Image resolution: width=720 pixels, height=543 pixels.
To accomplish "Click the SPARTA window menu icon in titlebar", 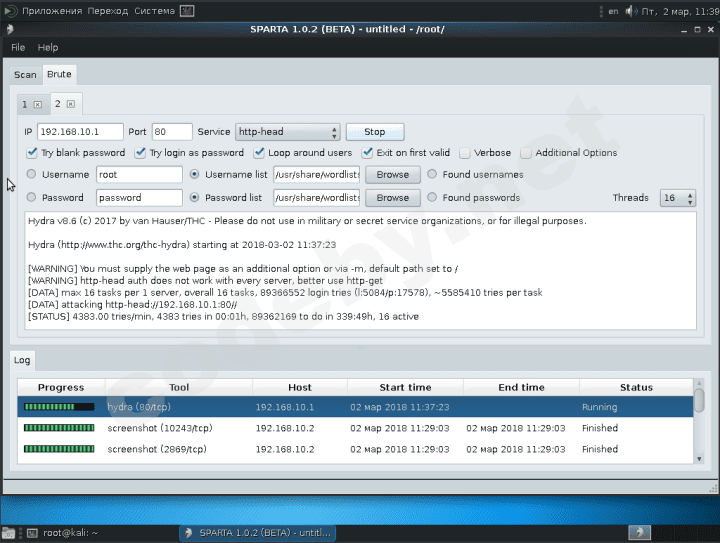I will pos(10,28).
